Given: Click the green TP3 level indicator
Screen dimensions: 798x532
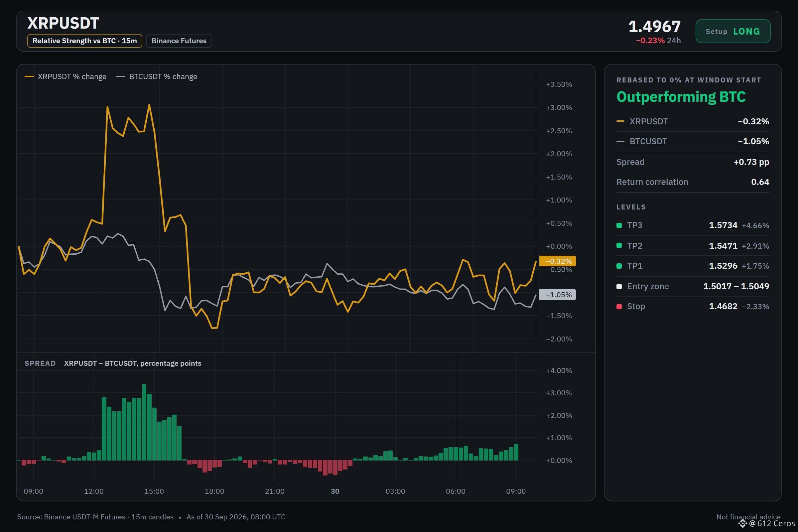Looking at the screenshot, I should tap(619, 225).
